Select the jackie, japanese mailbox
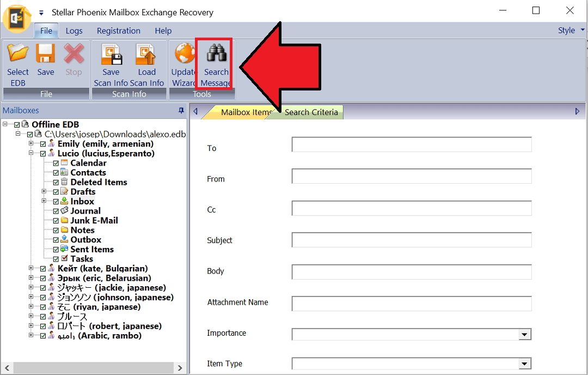This screenshot has height=375, width=588. (112, 288)
